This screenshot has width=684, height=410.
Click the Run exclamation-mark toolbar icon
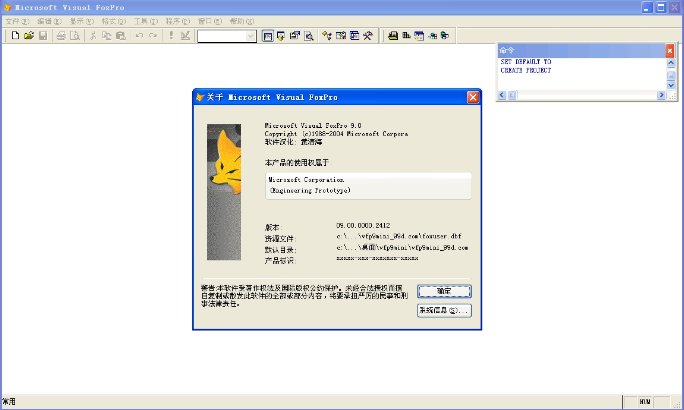(171, 36)
